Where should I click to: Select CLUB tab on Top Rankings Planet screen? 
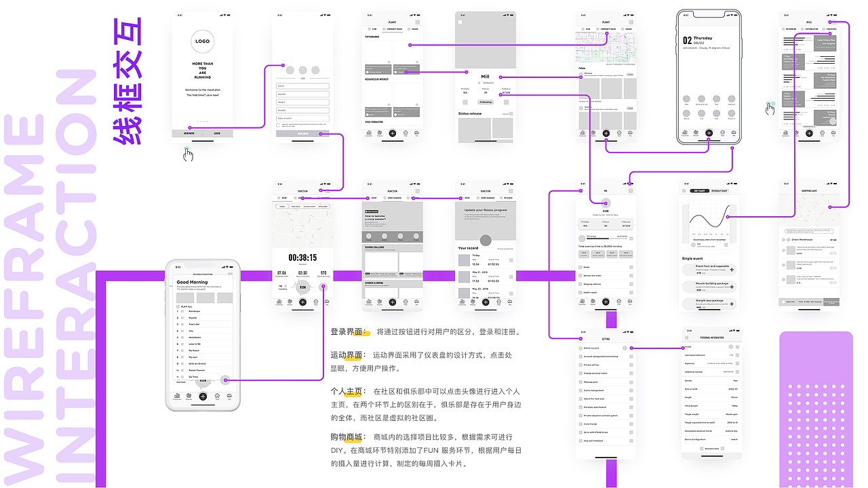tap(373, 29)
